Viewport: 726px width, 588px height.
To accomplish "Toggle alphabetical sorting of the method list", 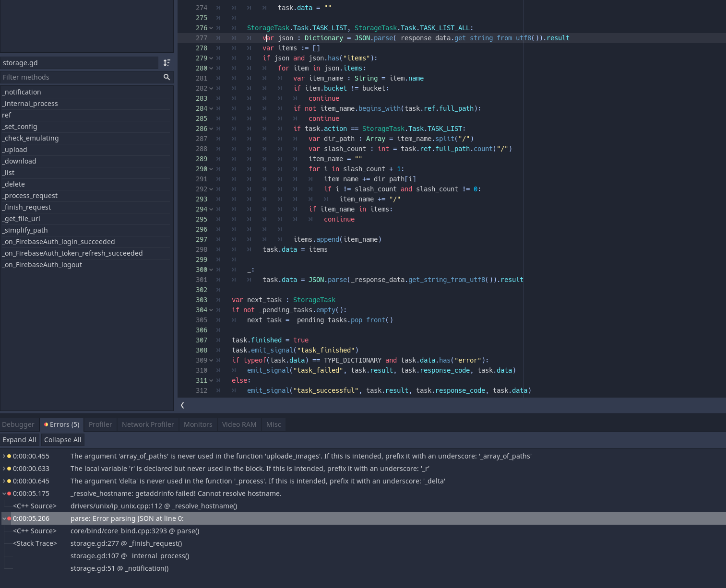I will pos(167,62).
